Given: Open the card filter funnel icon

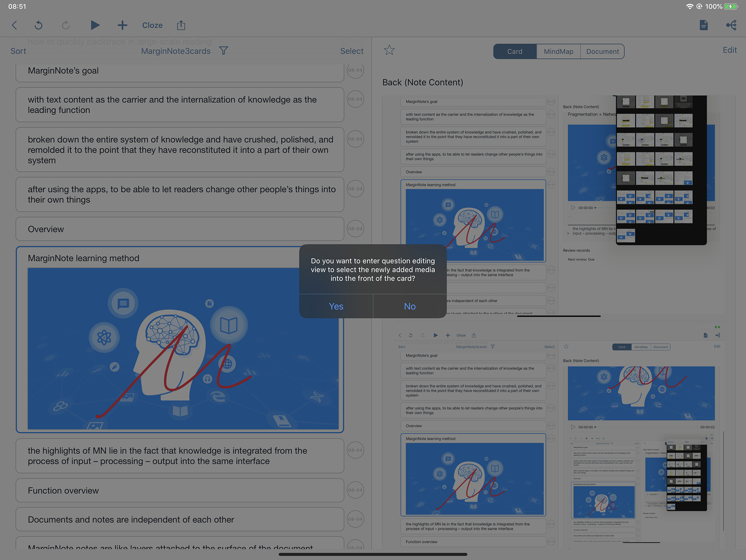Looking at the screenshot, I should [223, 51].
